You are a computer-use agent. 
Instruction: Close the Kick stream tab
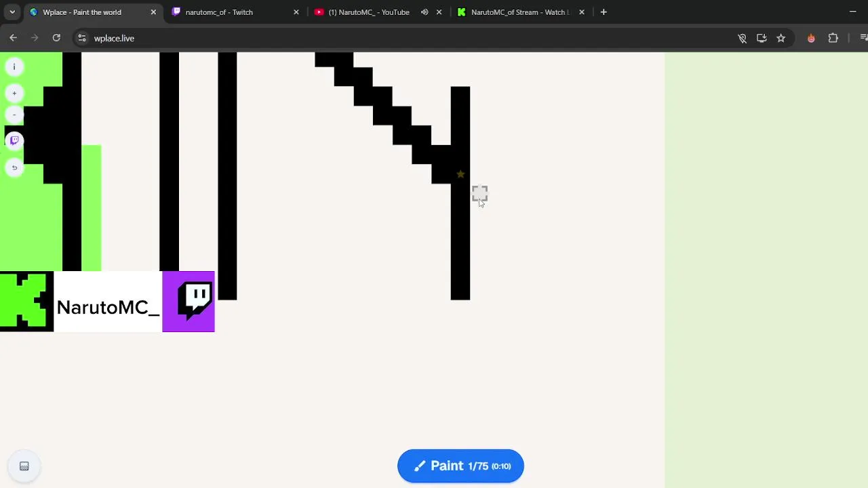(x=582, y=12)
